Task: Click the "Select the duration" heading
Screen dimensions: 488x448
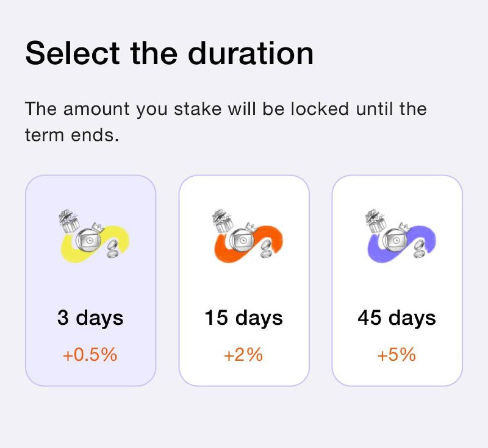Action: coord(170,54)
